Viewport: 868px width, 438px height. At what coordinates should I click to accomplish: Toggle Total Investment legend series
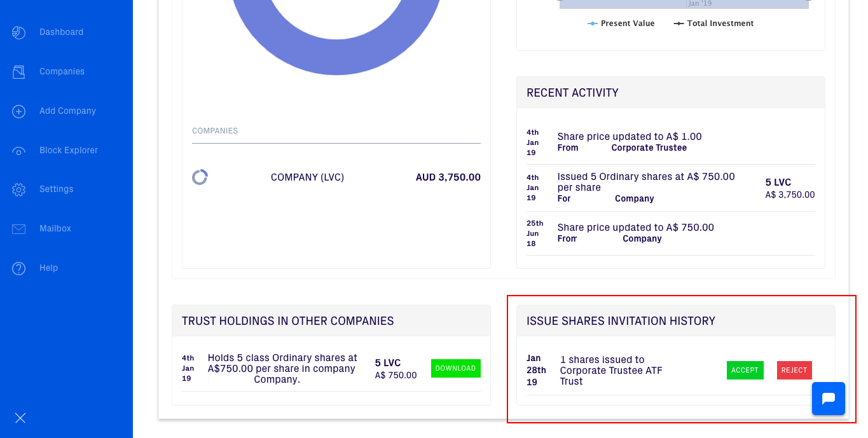[713, 24]
